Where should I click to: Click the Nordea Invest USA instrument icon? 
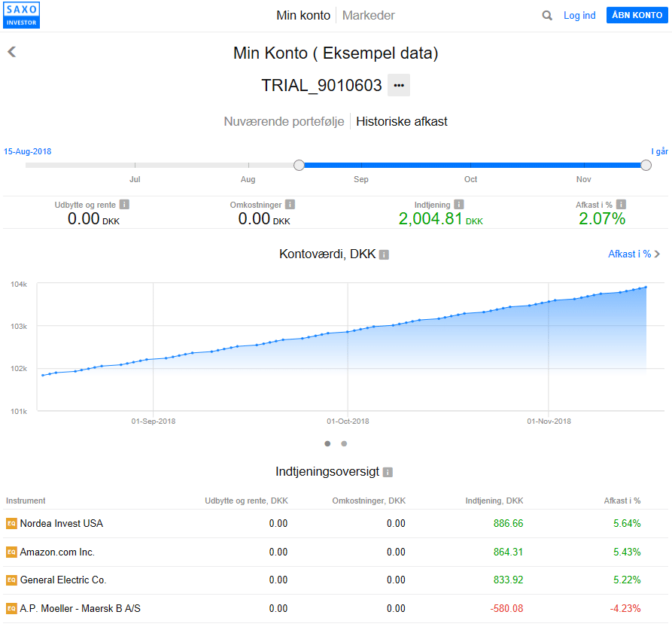[x=11, y=523]
